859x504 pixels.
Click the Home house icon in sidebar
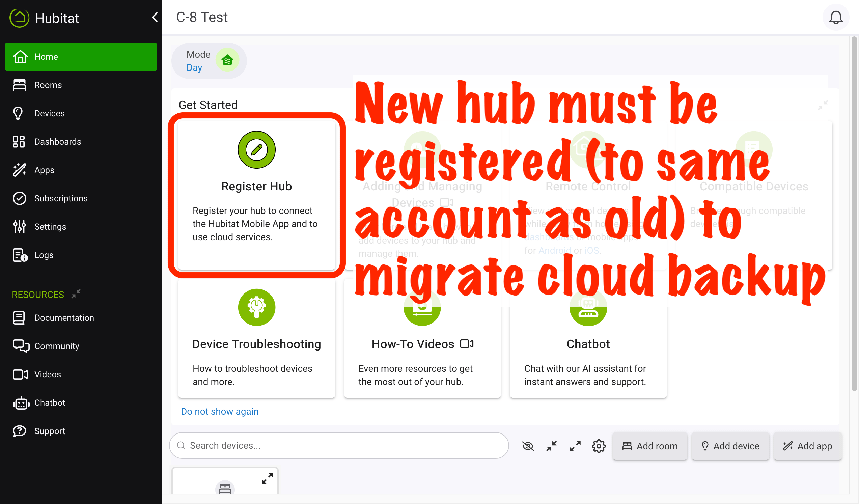click(x=20, y=57)
